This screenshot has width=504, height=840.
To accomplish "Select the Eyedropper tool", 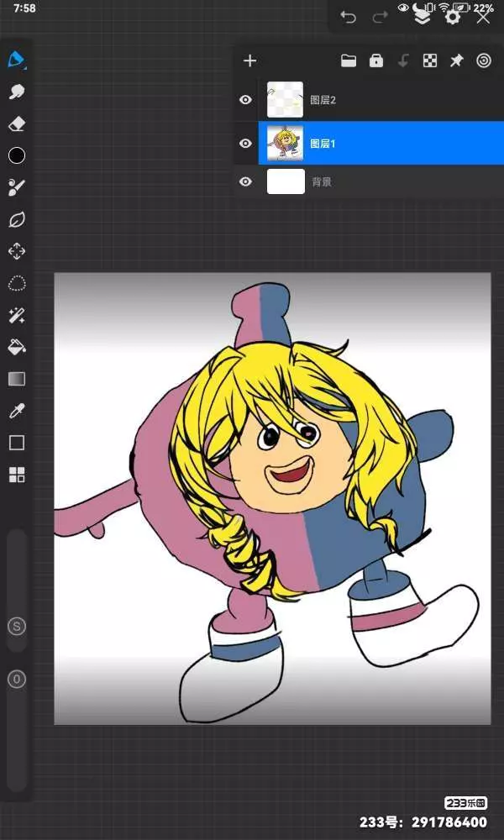I will click(16, 411).
